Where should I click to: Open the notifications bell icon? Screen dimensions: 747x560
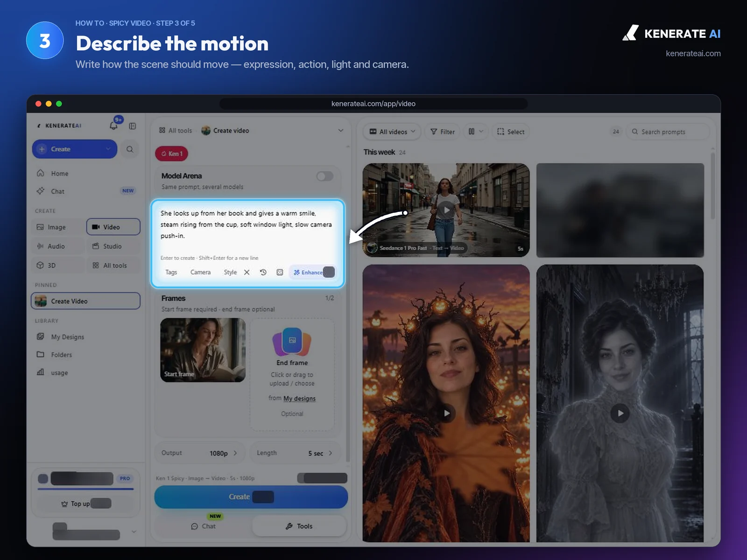point(113,126)
